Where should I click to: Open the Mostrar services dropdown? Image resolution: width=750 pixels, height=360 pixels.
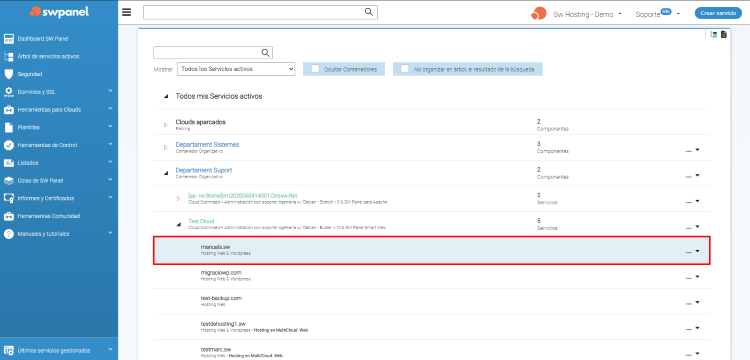(x=236, y=69)
